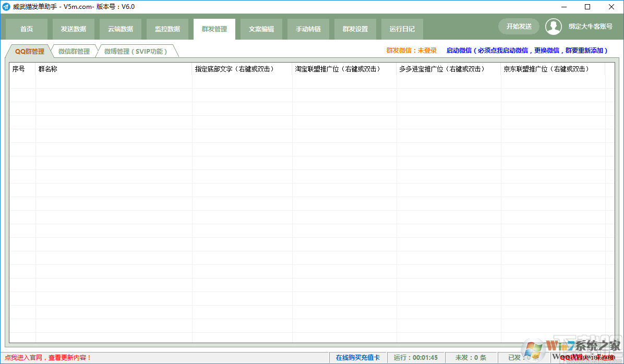Open the 首页 tab
Image resolution: width=624 pixels, height=364 pixels.
[27, 29]
